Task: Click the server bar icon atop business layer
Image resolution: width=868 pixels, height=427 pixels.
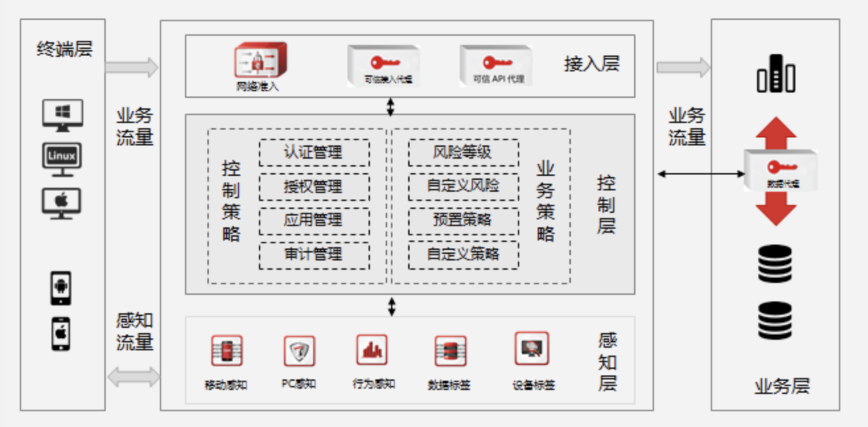Action: click(x=776, y=73)
